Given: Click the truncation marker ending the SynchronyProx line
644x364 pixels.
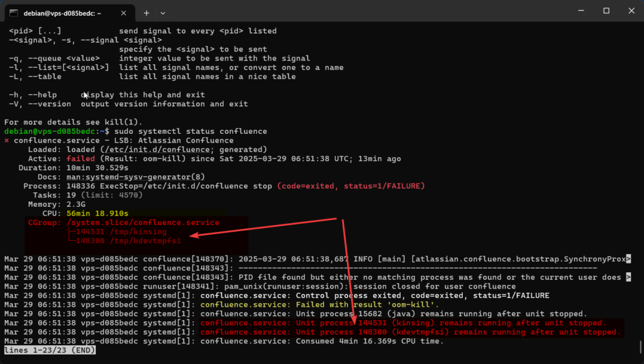Looking at the screenshot, I should [628, 259].
